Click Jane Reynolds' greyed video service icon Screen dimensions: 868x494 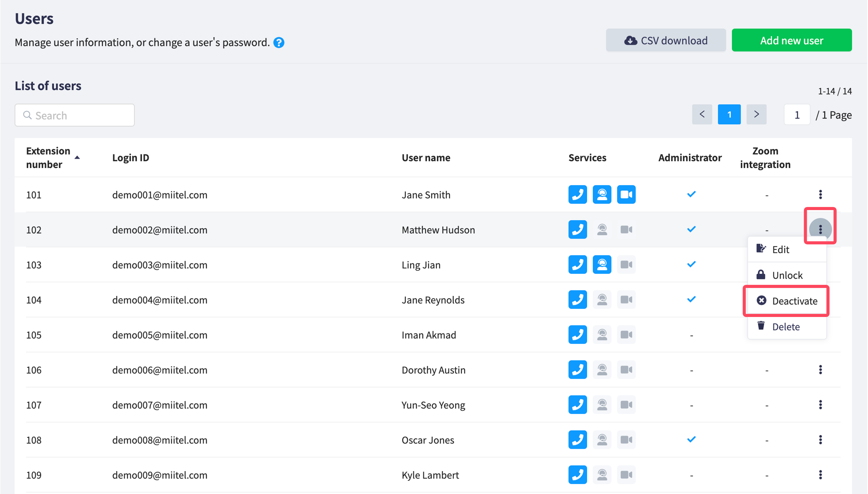pos(626,300)
